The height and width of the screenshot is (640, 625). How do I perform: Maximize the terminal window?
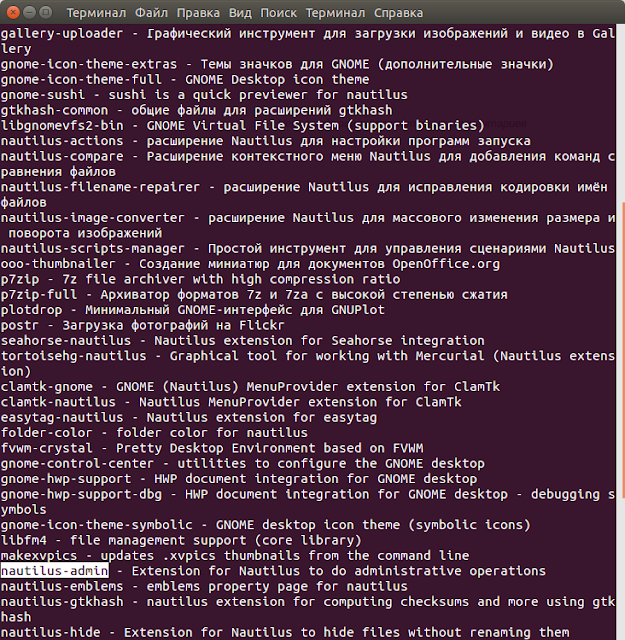click(46, 13)
